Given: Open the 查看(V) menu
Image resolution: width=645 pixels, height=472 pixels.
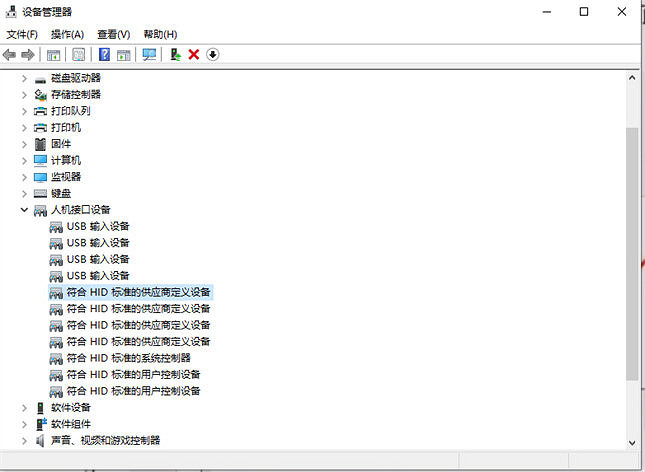Looking at the screenshot, I should (113, 34).
